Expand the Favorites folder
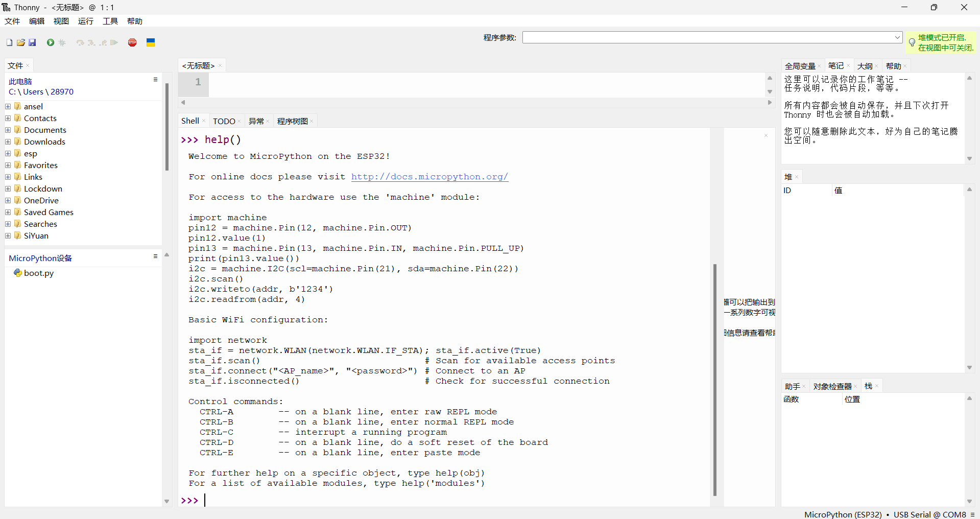Viewport: 980px width, 519px height. [x=8, y=165]
